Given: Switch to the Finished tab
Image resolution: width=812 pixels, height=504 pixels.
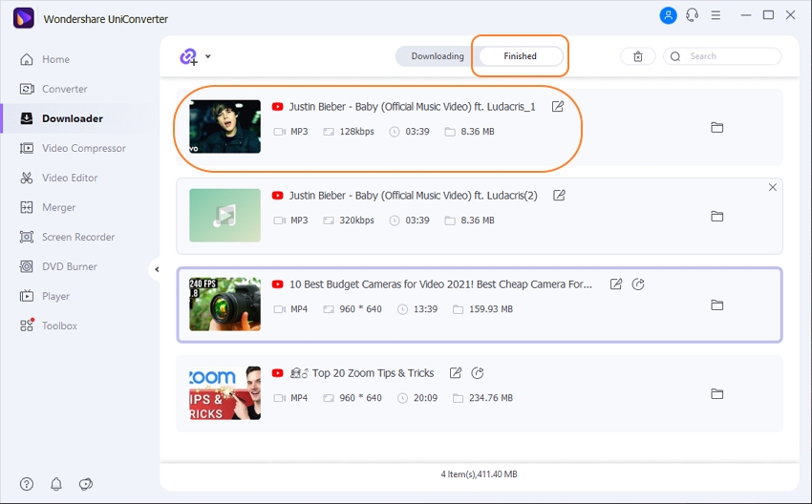Looking at the screenshot, I should 521,56.
